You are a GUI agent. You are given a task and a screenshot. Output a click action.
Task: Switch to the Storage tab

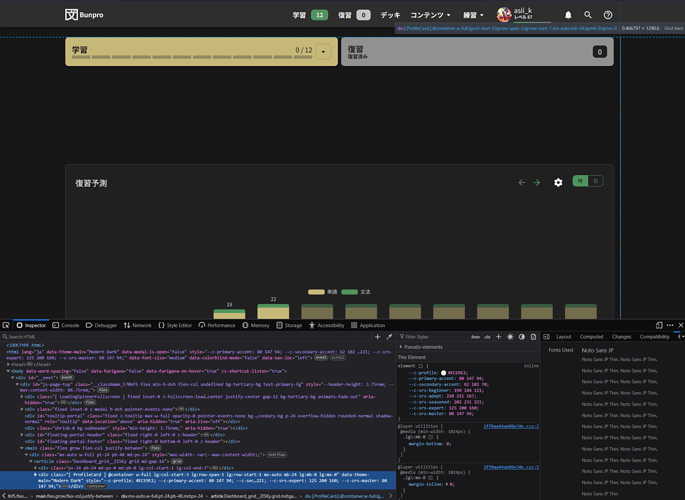pyautogui.click(x=289, y=325)
